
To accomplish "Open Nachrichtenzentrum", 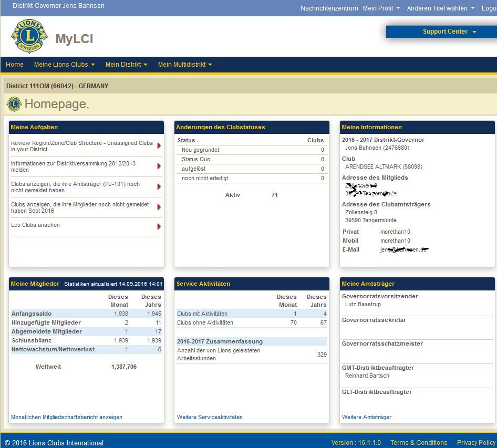I will (329, 8).
